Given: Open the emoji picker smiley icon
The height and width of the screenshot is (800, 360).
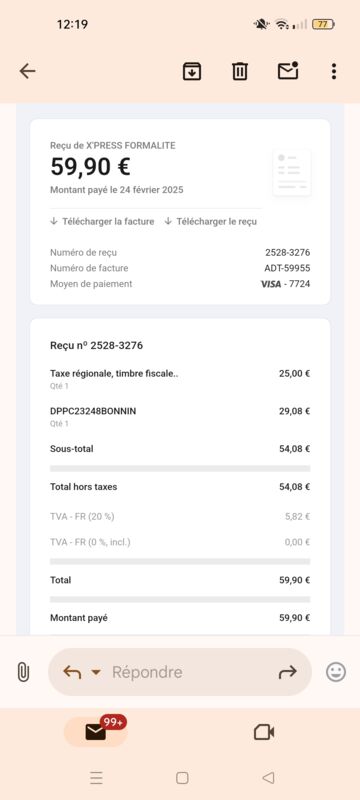Looking at the screenshot, I should [x=336, y=672].
